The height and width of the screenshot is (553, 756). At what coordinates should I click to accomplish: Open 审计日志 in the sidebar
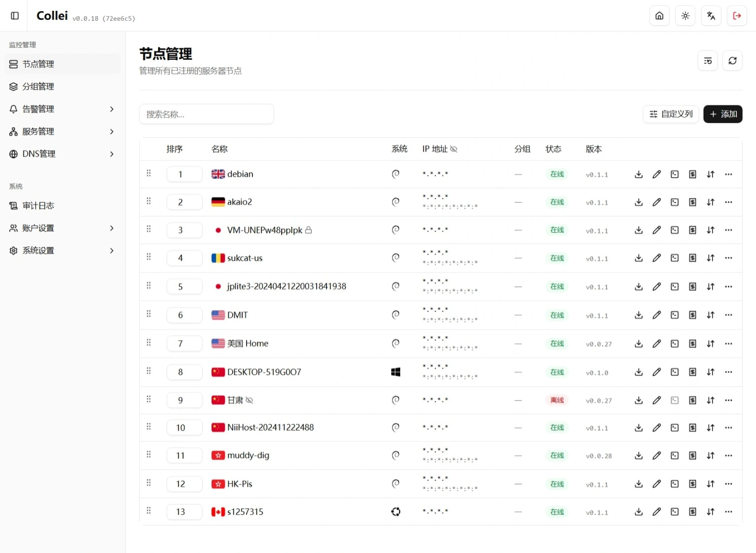[38, 206]
